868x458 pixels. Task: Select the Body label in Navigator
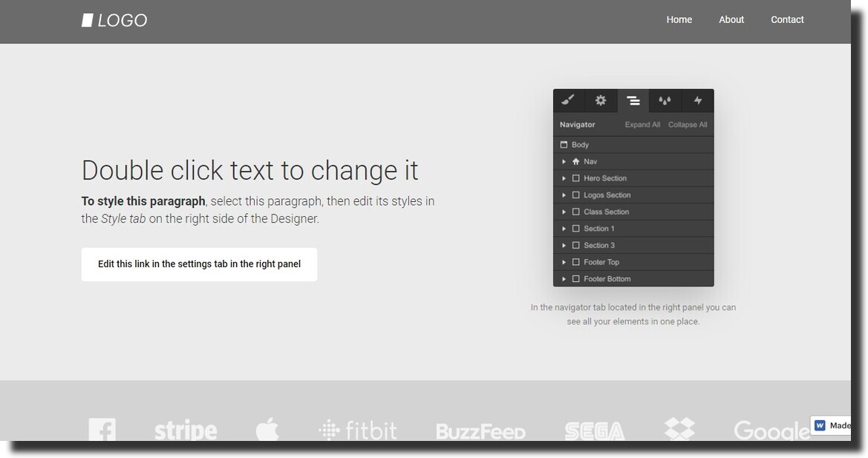(580, 144)
